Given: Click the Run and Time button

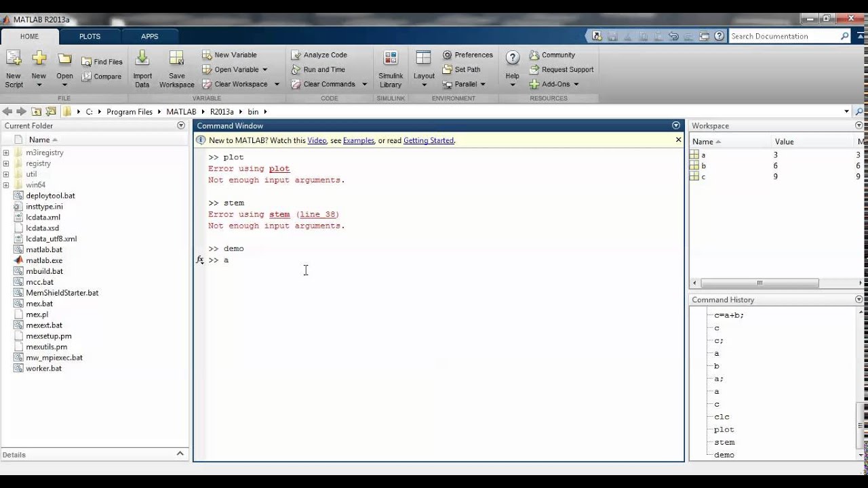Looking at the screenshot, I should tap(318, 70).
